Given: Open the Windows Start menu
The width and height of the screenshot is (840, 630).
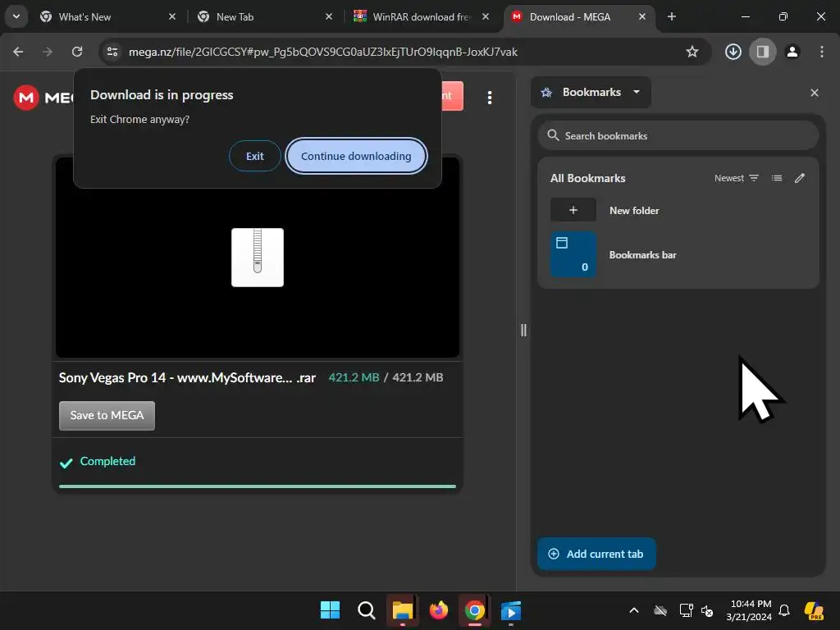Looking at the screenshot, I should [330, 609].
